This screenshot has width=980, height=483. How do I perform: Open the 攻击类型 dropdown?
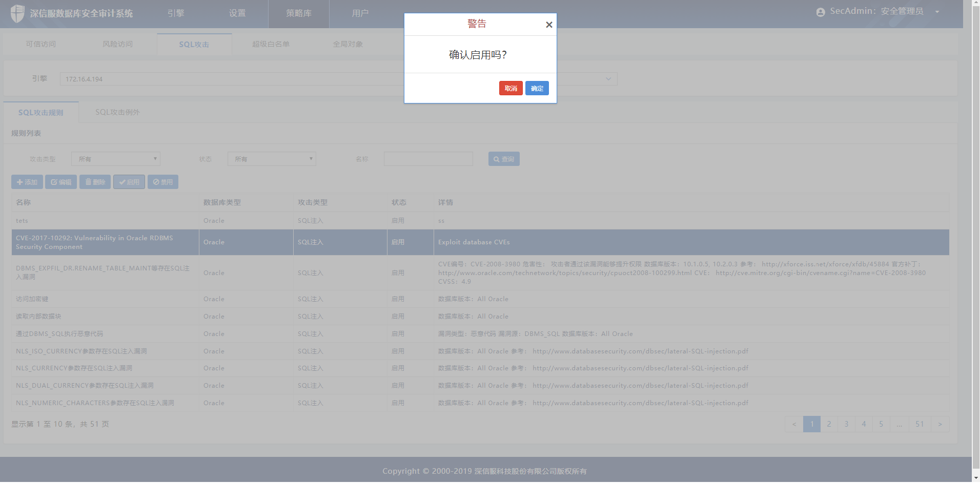(x=116, y=159)
